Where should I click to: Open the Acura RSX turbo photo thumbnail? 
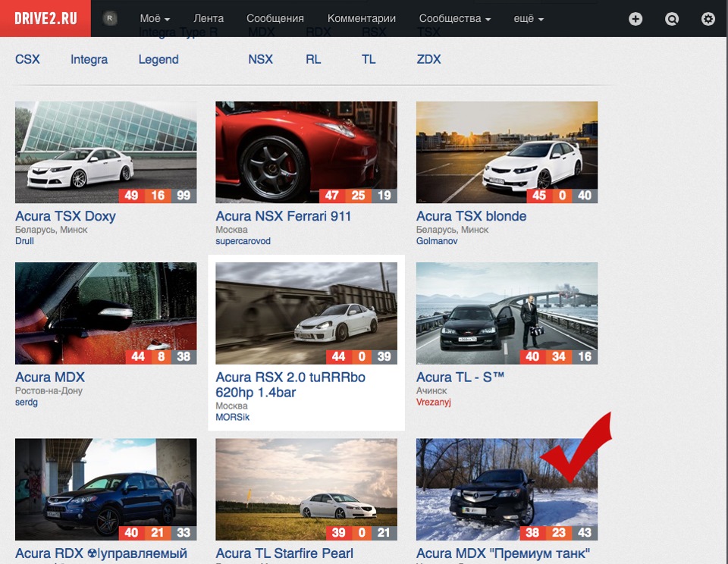pyautogui.click(x=306, y=313)
